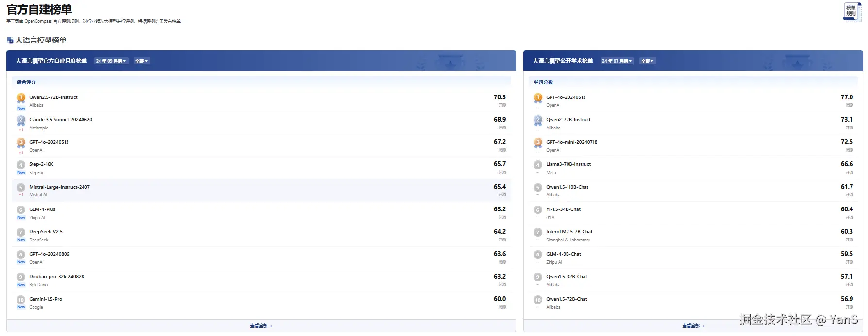Image resolution: width=868 pixels, height=336 pixels.
Task: Click rank 8 badge next to GLM-4-9B-Chat
Action: click(538, 255)
